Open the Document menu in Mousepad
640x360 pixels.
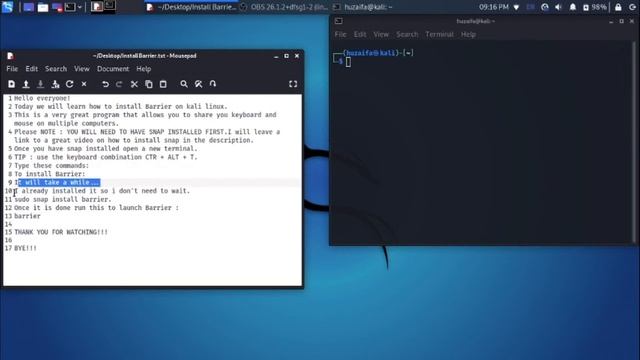pyautogui.click(x=113, y=69)
